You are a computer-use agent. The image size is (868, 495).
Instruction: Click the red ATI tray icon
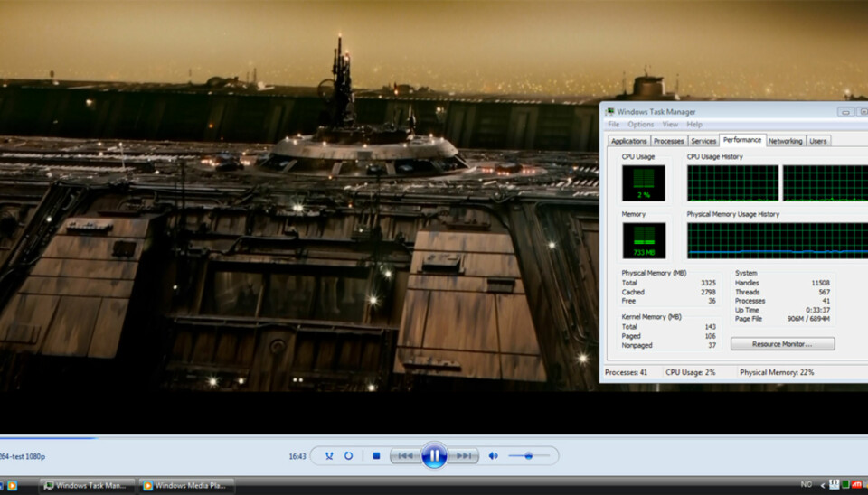coord(858,485)
